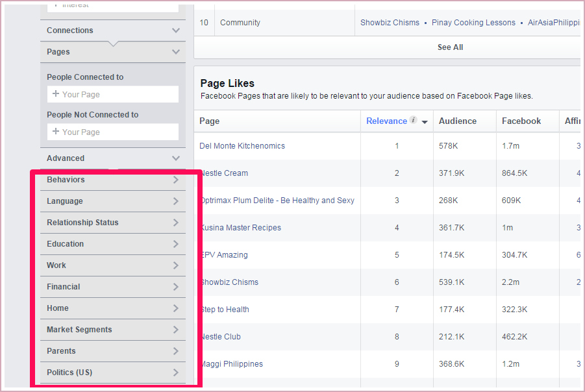Click the People Not Connected to field
This screenshot has height=392, width=585.
(113, 132)
